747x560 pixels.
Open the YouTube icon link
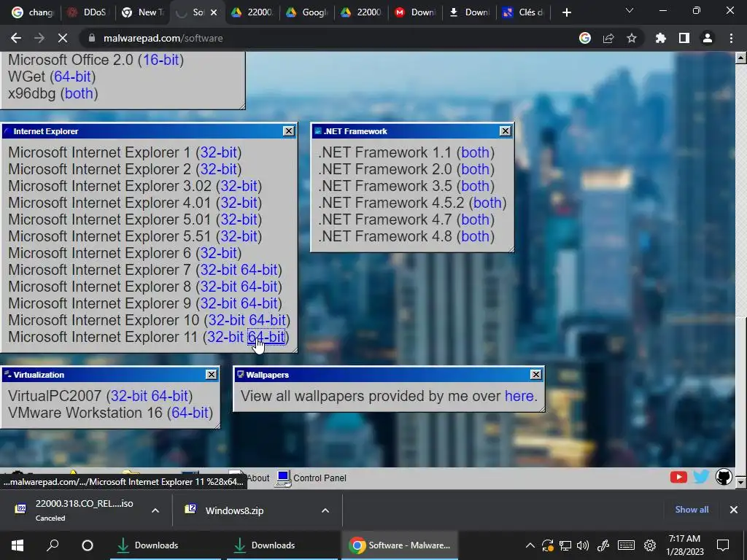678,477
